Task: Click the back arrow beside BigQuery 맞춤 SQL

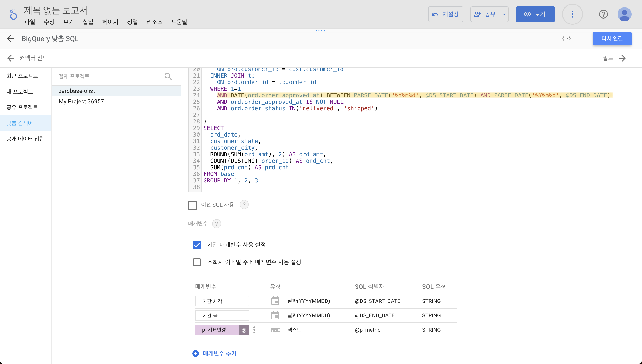Action: coord(10,39)
